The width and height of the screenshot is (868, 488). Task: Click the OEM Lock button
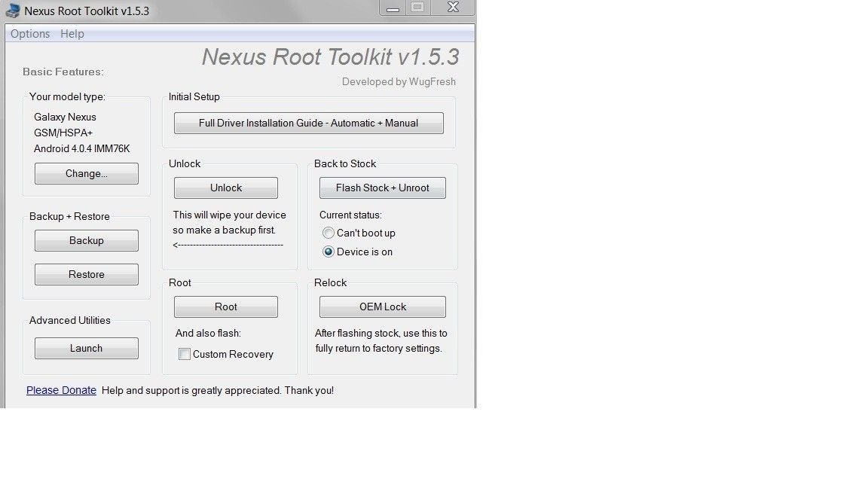(x=383, y=307)
